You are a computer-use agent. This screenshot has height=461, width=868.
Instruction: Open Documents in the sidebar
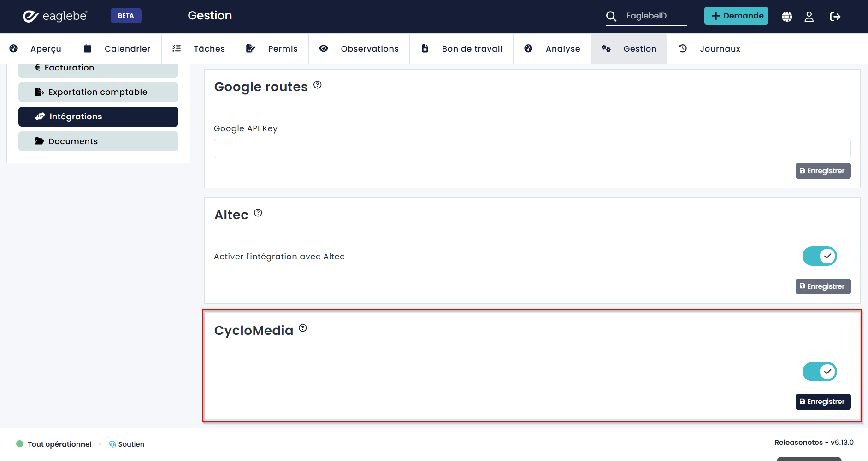point(98,141)
